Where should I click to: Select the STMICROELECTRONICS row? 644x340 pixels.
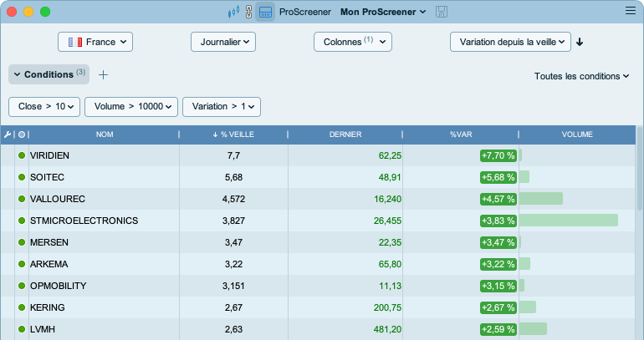coord(319,221)
